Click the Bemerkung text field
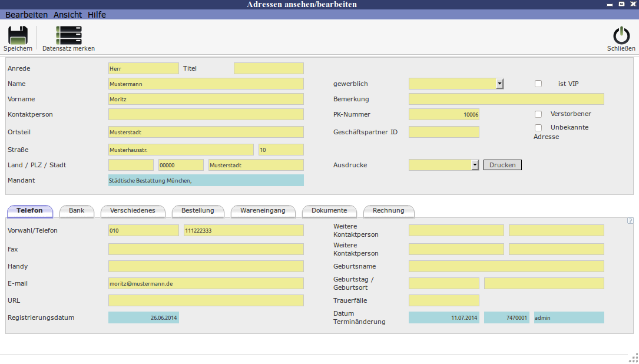The height and width of the screenshot is (364, 639). click(x=506, y=99)
